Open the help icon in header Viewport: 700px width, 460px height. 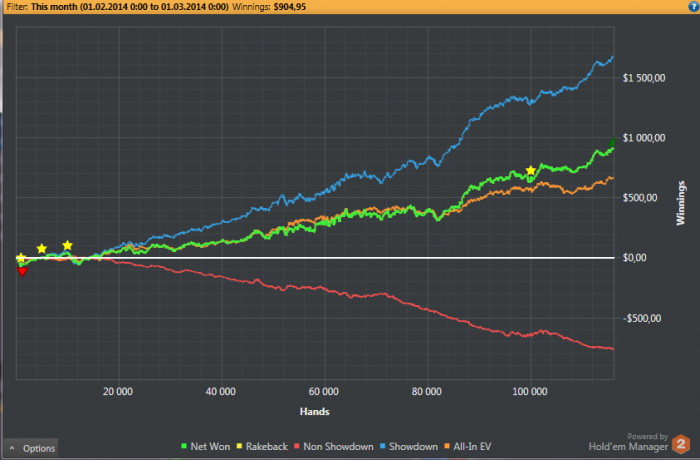pos(694,6)
